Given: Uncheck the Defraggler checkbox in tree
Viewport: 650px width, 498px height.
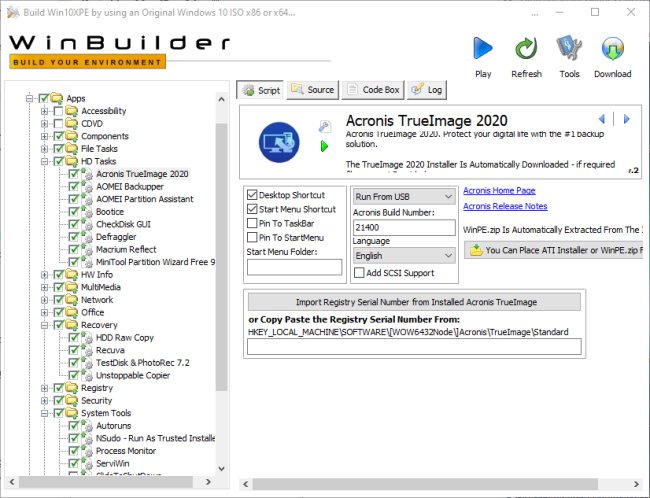Looking at the screenshot, I should [74, 237].
